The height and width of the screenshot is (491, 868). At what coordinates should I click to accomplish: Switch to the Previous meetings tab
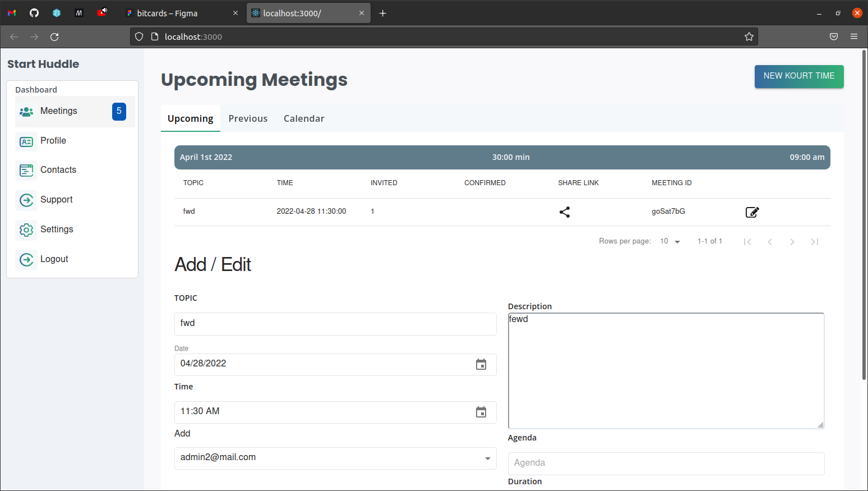[248, 118]
